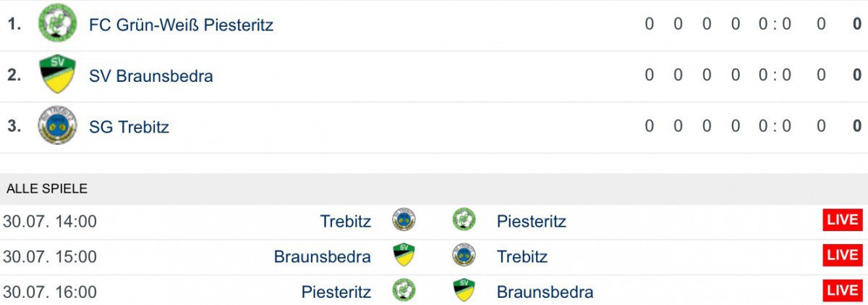The height and width of the screenshot is (305, 868).
Task: Click SV Braunsbedra crest in standings
Action: [57, 75]
